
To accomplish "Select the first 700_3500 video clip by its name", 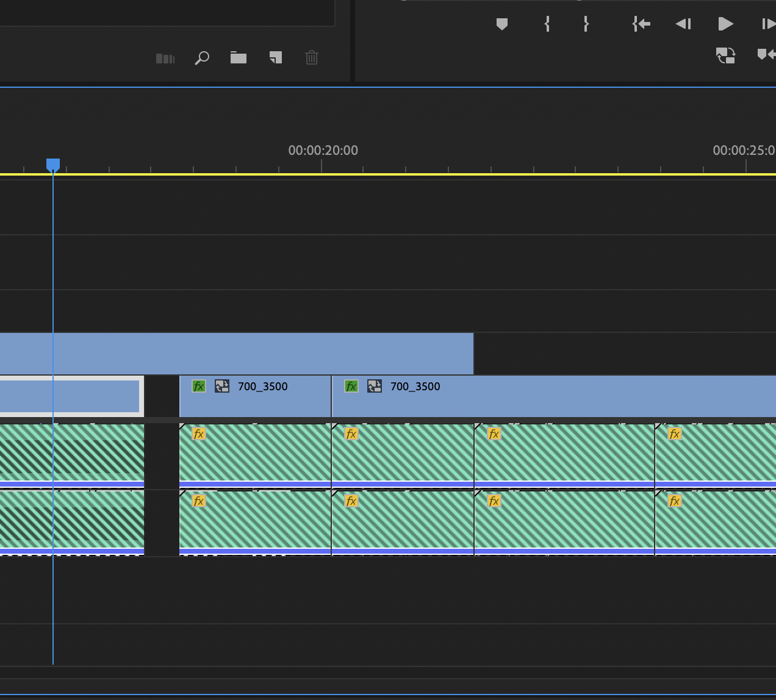I will tap(262, 387).
